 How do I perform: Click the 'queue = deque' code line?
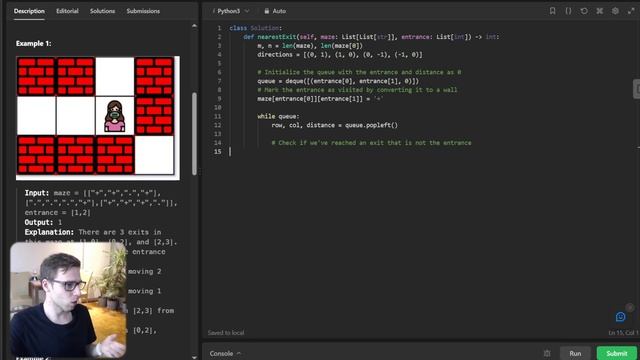pos(338,81)
